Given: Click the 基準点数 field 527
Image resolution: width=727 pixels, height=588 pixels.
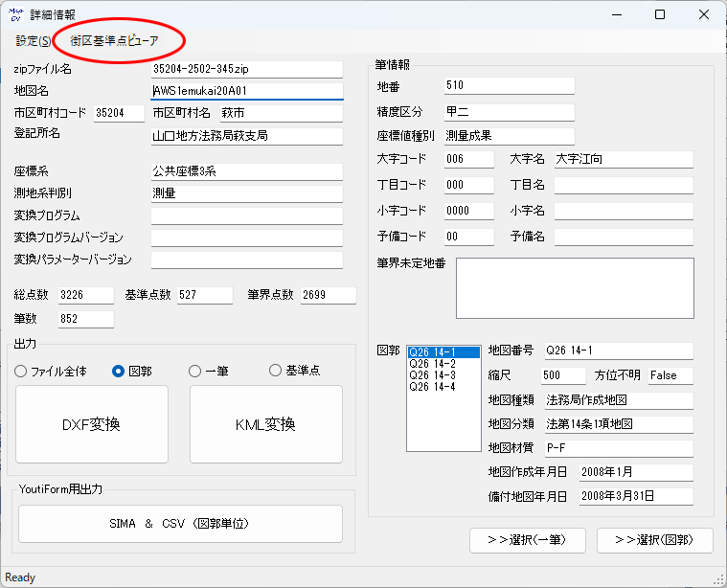Looking at the screenshot, I should 204,295.
